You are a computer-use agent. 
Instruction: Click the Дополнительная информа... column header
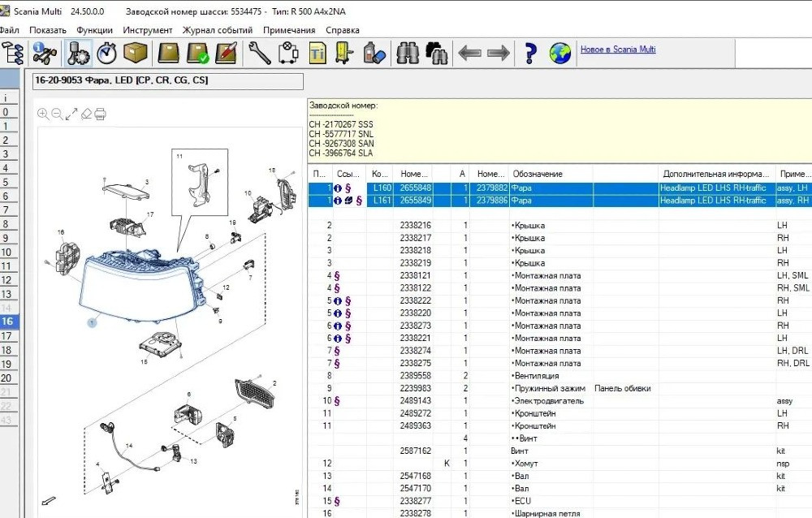click(717, 174)
